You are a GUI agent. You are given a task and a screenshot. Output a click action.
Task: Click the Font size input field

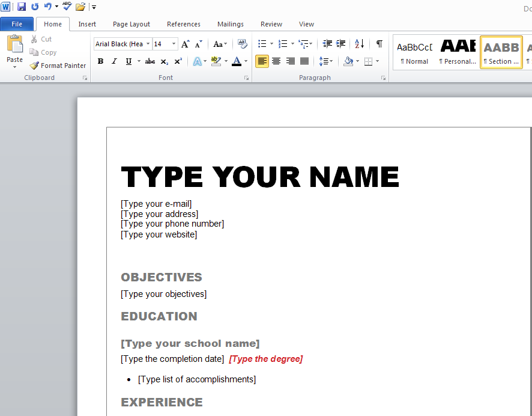(x=162, y=43)
